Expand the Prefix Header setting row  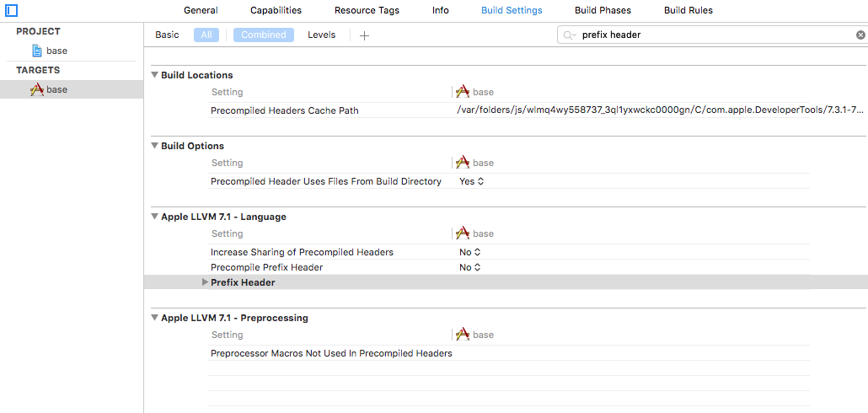pos(206,282)
